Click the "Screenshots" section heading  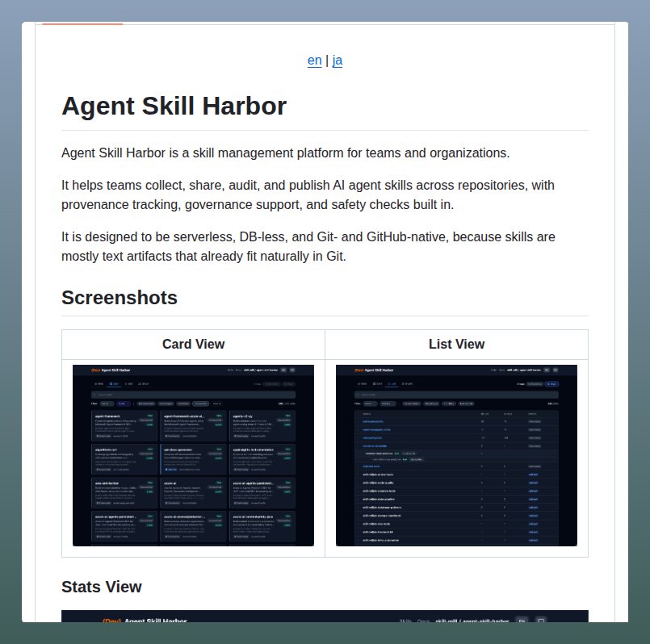[120, 298]
